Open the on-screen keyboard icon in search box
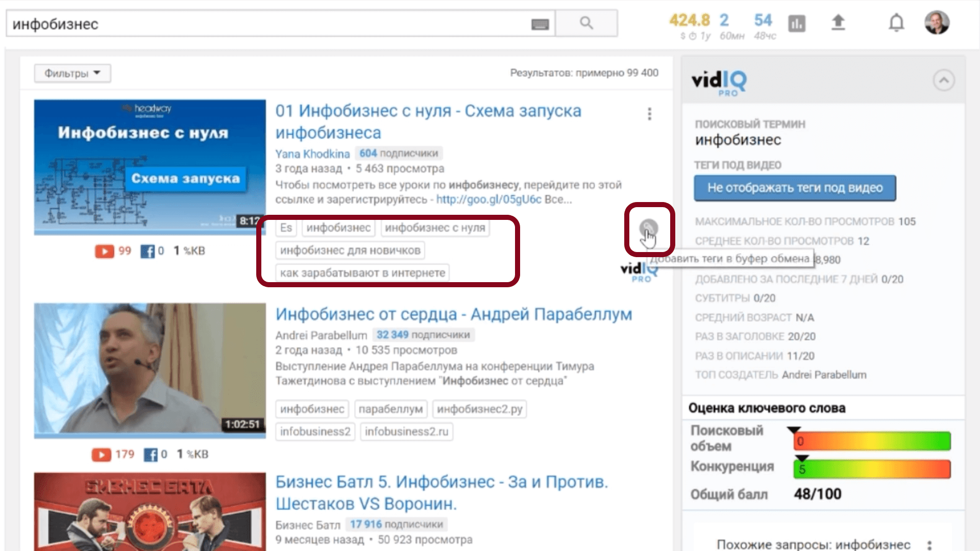This screenshot has height=551, width=980. pyautogui.click(x=540, y=24)
